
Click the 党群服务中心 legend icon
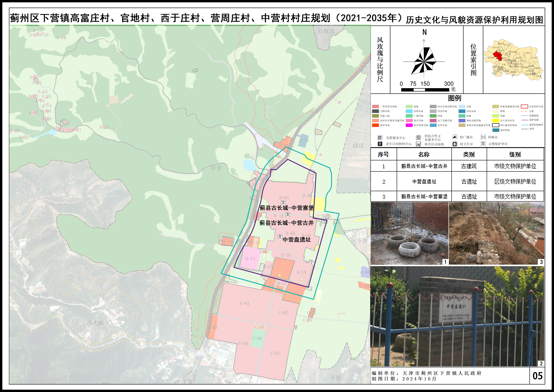tap(380, 138)
